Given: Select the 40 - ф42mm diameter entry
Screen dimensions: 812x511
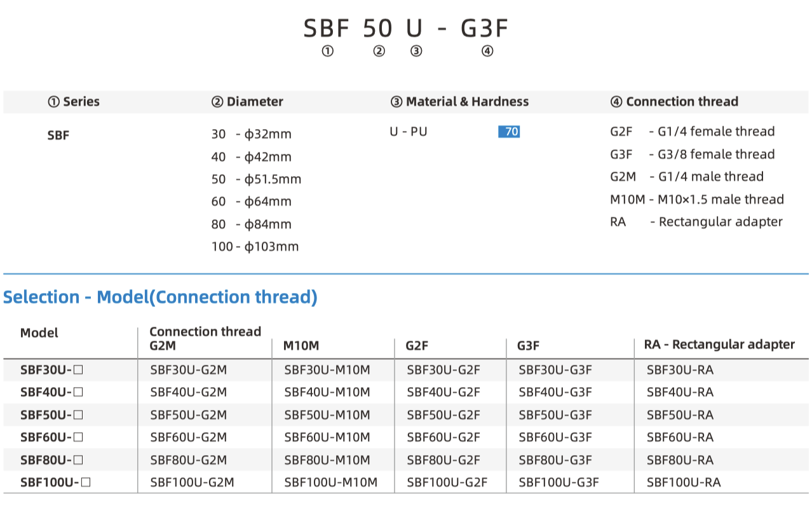Looking at the screenshot, I should (251, 157).
